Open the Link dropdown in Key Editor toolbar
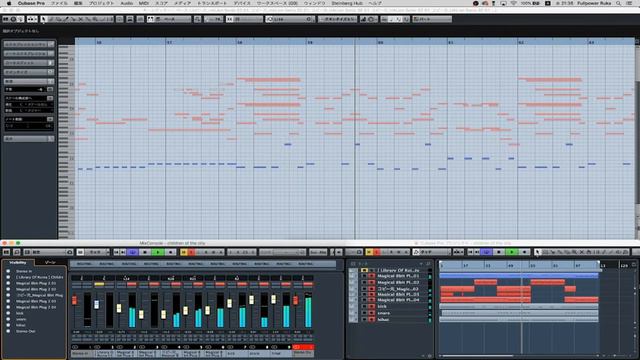This screenshot has height=360, width=640. [x=290, y=19]
